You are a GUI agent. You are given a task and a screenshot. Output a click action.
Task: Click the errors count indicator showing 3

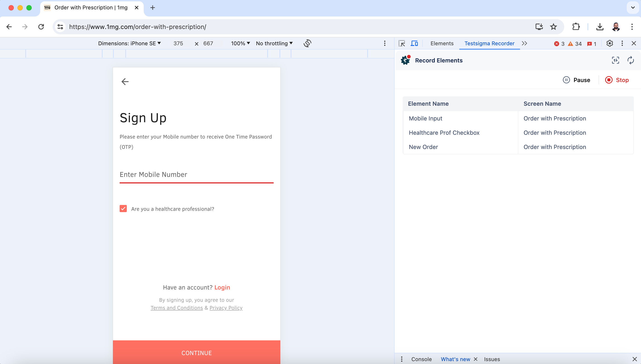click(559, 44)
